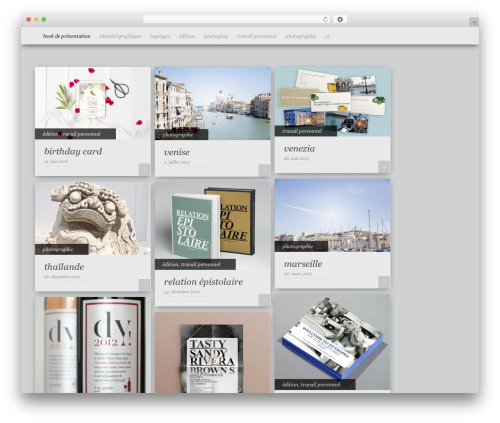Click the date under the marseille title
The height and width of the screenshot is (423, 500).
pos(298,274)
